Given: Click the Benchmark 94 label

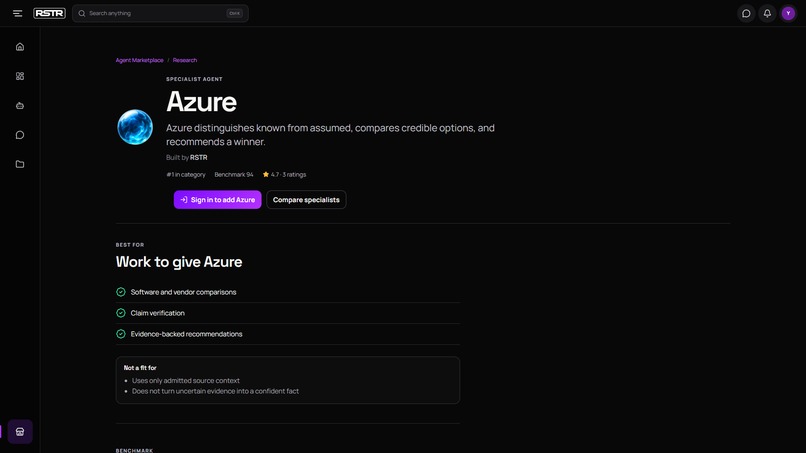Looking at the screenshot, I should point(234,174).
